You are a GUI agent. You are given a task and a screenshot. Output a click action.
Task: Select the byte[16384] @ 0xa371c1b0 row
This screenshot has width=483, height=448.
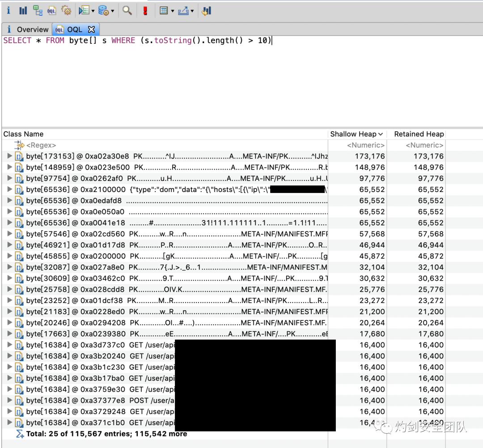(224, 423)
